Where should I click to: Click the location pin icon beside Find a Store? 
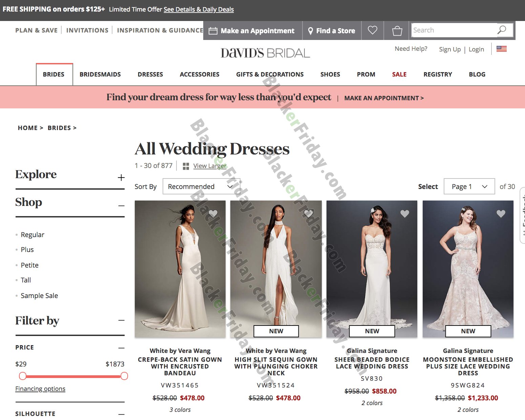click(x=310, y=31)
